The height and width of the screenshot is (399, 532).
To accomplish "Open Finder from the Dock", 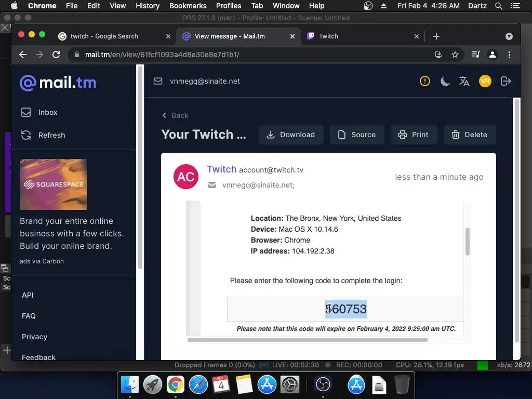I will 130,385.
